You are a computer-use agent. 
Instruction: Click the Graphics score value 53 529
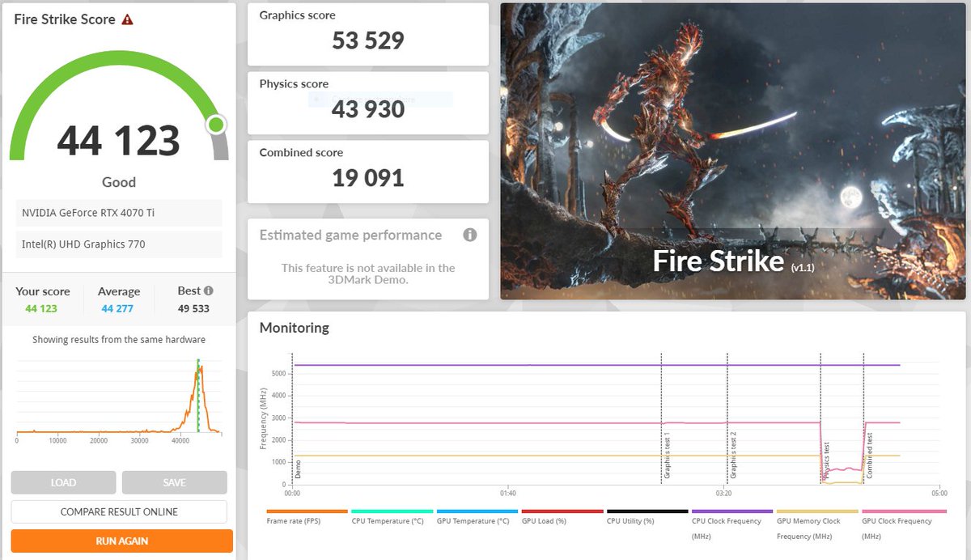368,40
